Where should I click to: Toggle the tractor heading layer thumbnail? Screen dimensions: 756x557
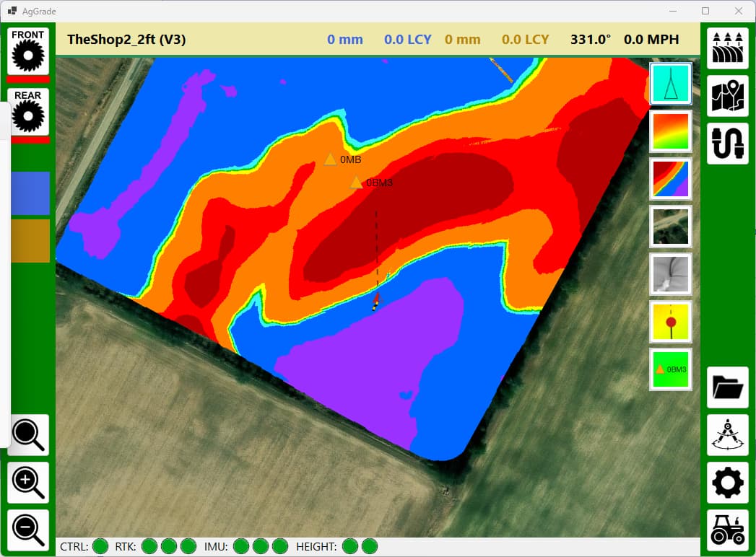point(671,83)
